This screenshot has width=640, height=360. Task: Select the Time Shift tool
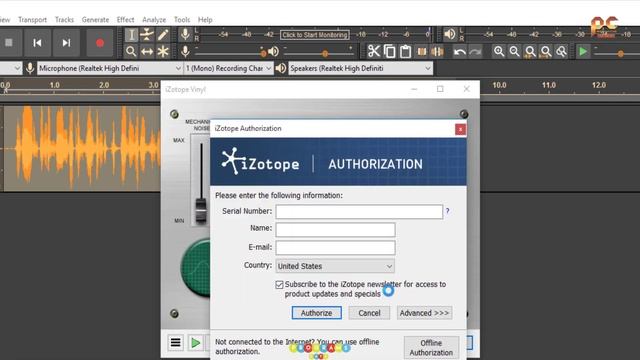[147, 51]
